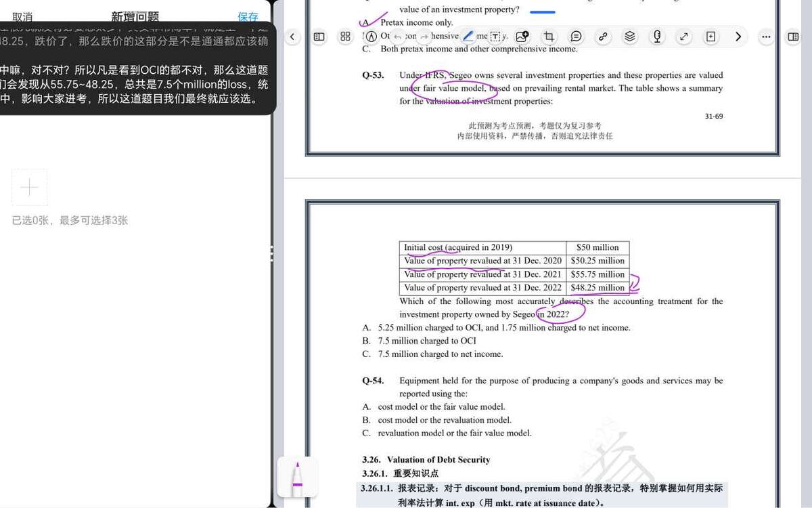Screen dimensions: 812x508
Task: Tap the back chevron in the toolbar
Action: pyautogui.click(x=292, y=37)
